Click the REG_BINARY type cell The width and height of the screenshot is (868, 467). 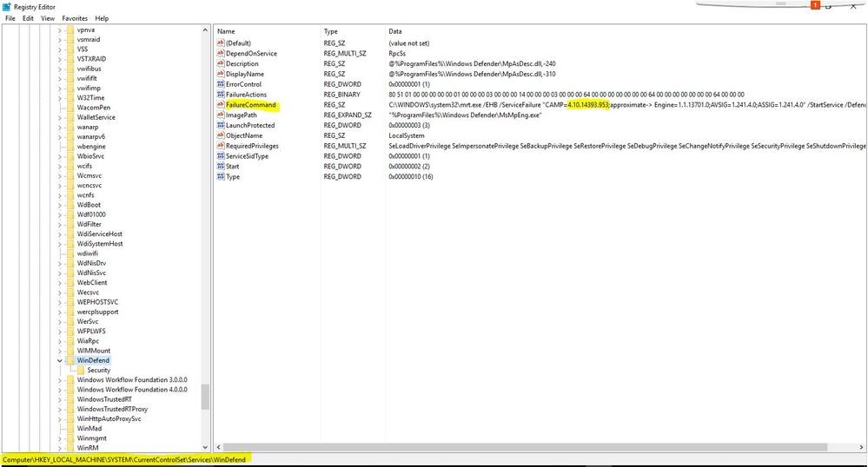pyautogui.click(x=342, y=95)
